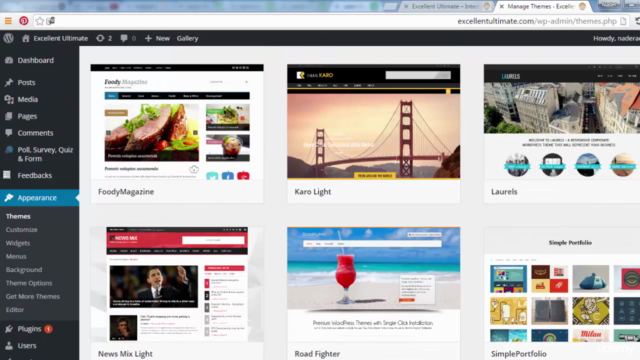The height and width of the screenshot is (360, 640).
Task: Click the SimplePortfolio theme name
Action: pos(519,354)
